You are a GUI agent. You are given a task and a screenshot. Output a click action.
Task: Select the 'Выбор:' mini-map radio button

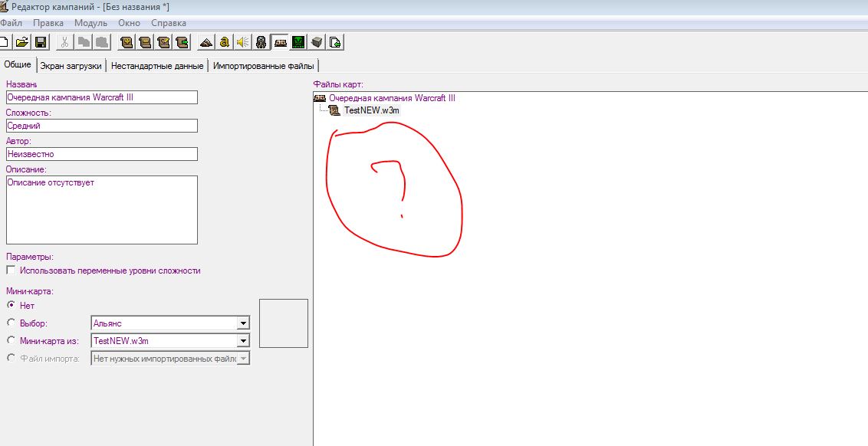[x=11, y=322]
